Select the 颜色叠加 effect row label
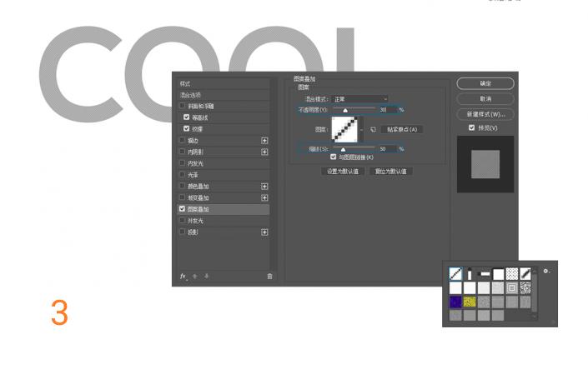The width and height of the screenshot is (588, 369). click(198, 187)
